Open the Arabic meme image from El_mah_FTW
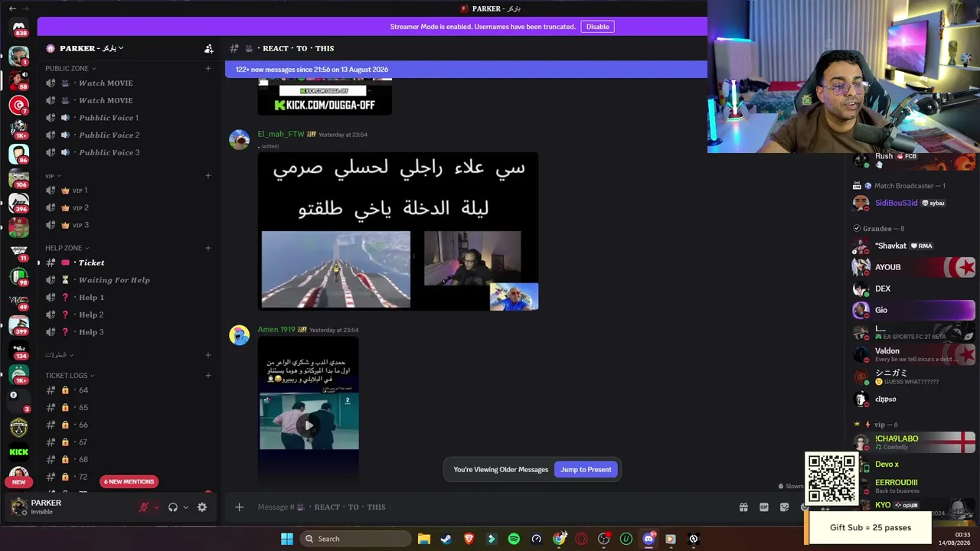The image size is (980, 551). pyautogui.click(x=398, y=231)
